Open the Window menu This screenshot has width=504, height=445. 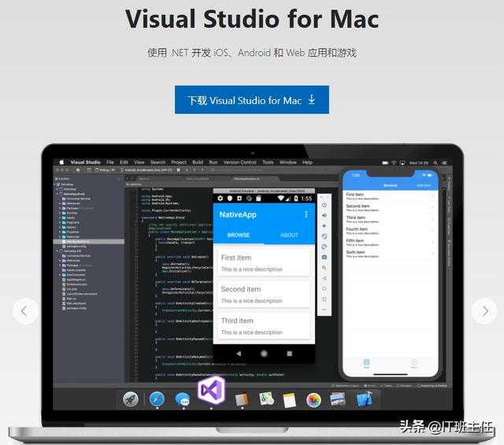[288, 162]
